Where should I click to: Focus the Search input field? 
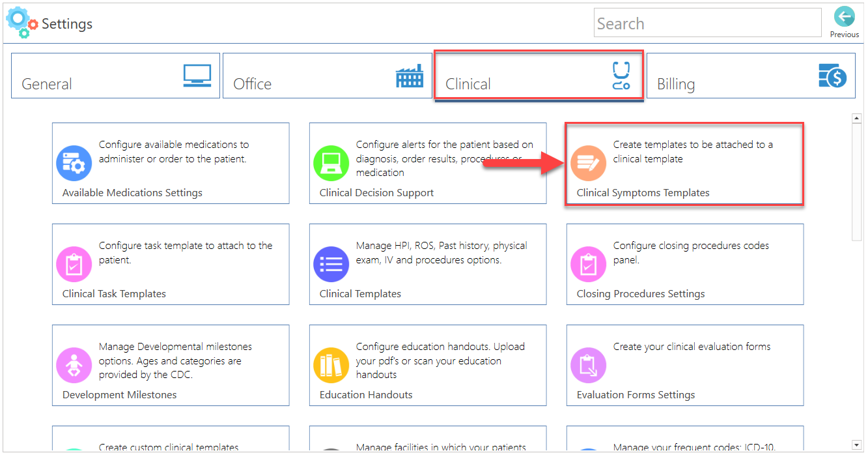coord(708,23)
